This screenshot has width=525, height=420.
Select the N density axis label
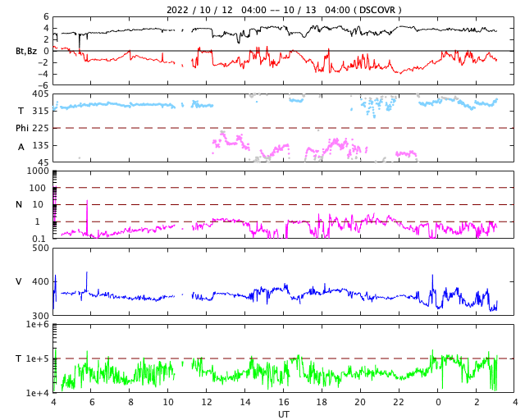[19, 204]
